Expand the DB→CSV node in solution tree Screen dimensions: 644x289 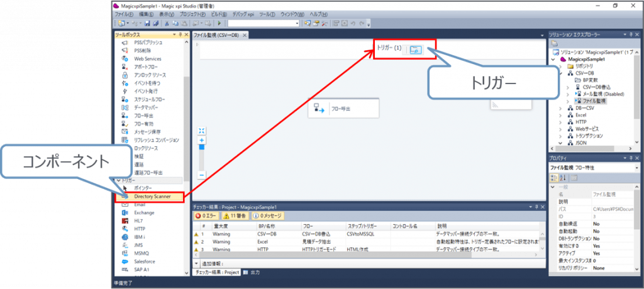point(561,108)
